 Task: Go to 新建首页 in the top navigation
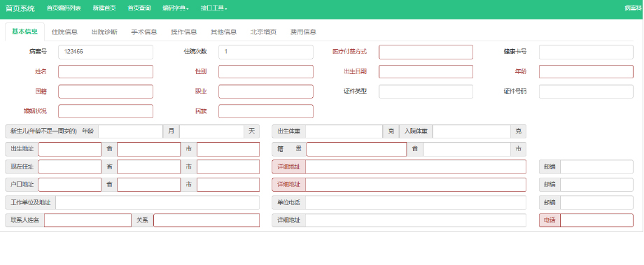pos(104,8)
